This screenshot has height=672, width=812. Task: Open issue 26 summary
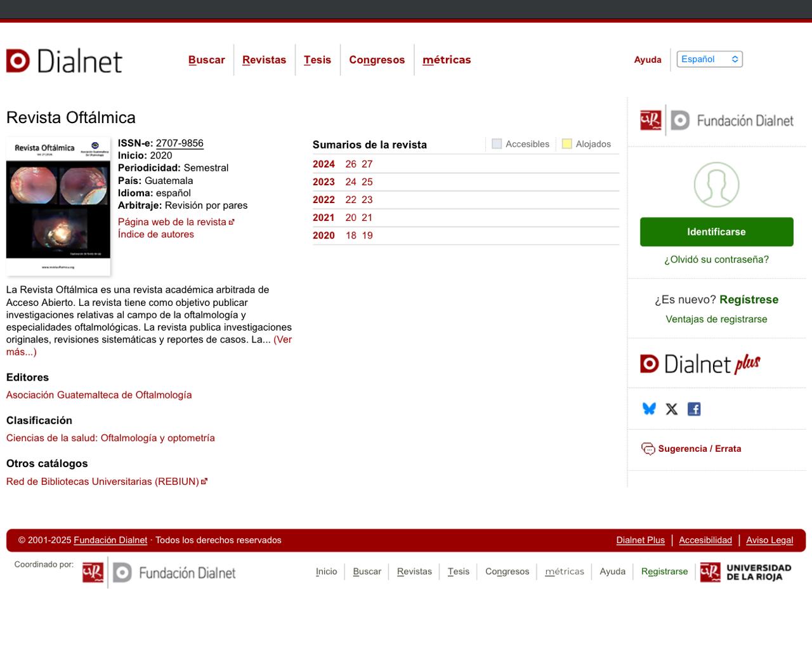pos(351,164)
